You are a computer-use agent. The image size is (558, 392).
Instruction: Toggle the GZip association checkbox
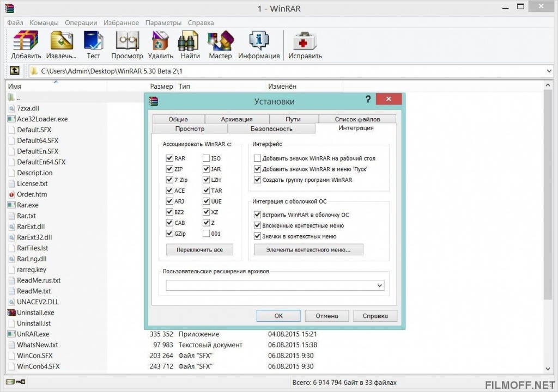pos(169,234)
